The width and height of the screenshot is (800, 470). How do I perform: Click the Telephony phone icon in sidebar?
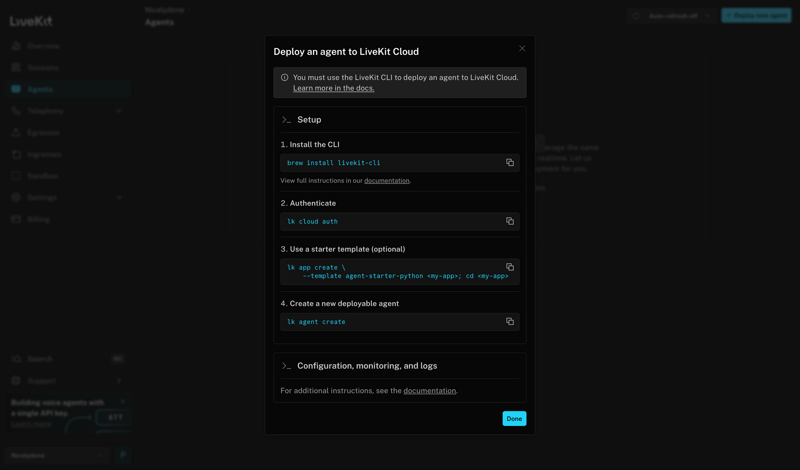coord(16,111)
